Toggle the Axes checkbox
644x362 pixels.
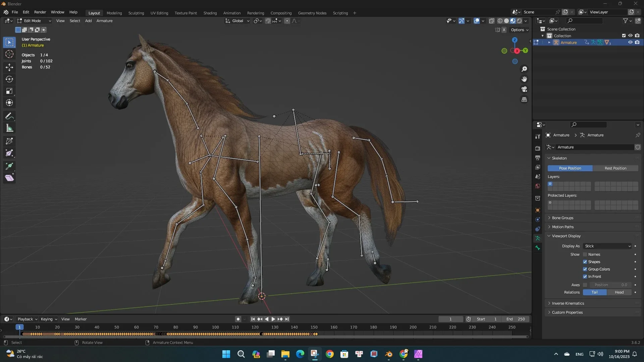pyautogui.click(x=585, y=285)
